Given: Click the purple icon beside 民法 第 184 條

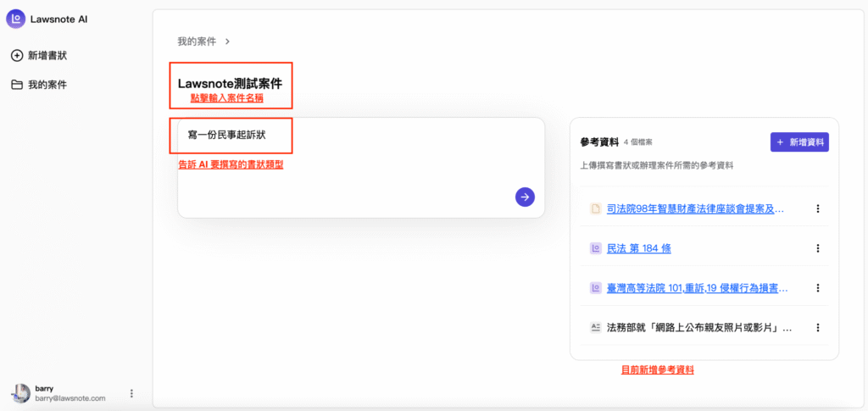Looking at the screenshot, I should pyautogui.click(x=595, y=248).
